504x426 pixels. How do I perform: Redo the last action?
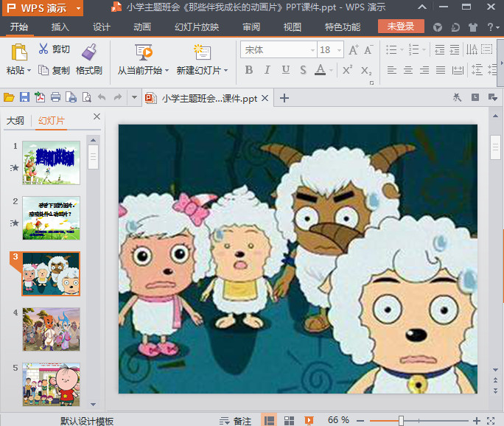tap(118, 97)
